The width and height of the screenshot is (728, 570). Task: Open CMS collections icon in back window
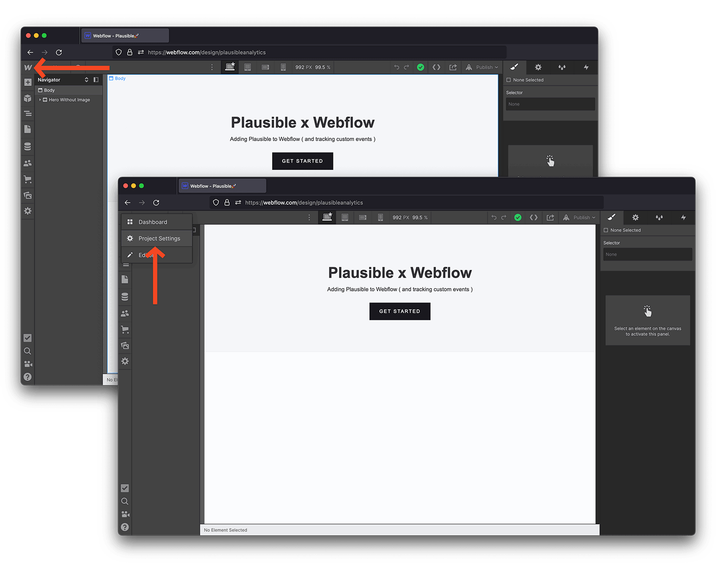[x=28, y=146]
